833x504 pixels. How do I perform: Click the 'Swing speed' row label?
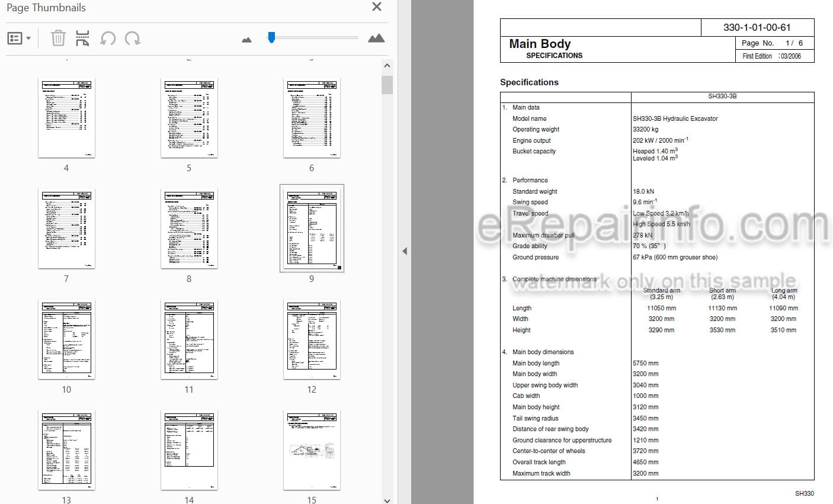pyautogui.click(x=530, y=202)
